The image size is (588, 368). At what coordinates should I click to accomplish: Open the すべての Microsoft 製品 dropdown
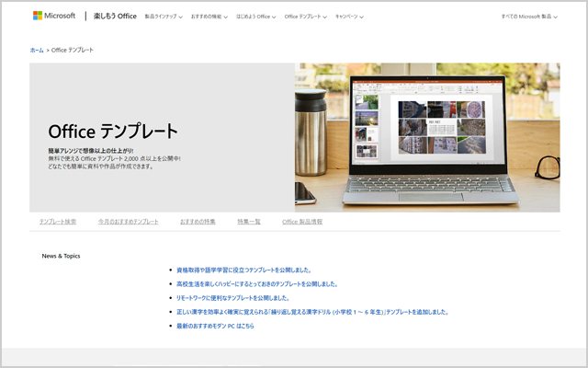(x=529, y=17)
